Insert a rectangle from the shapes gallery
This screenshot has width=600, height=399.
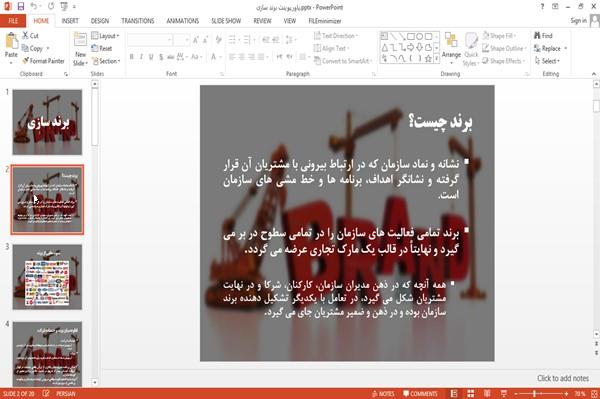pos(411,36)
